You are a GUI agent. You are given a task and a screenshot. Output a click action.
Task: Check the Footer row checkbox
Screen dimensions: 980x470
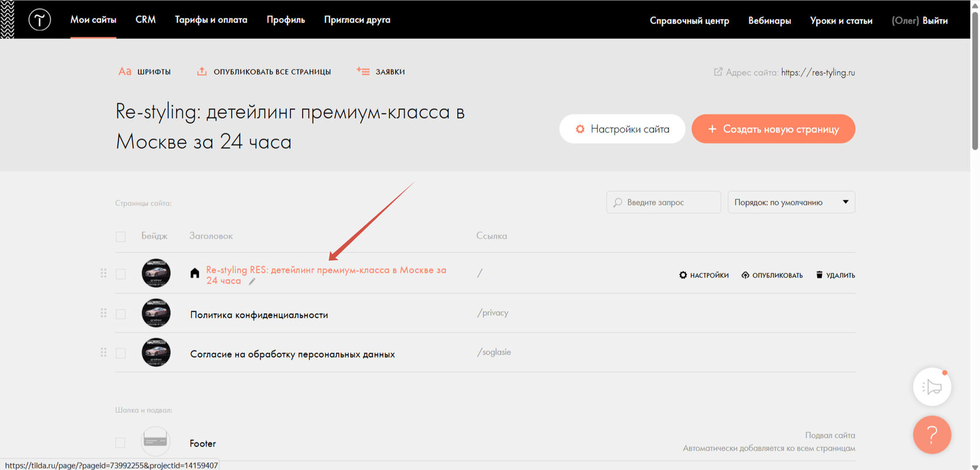click(x=120, y=443)
